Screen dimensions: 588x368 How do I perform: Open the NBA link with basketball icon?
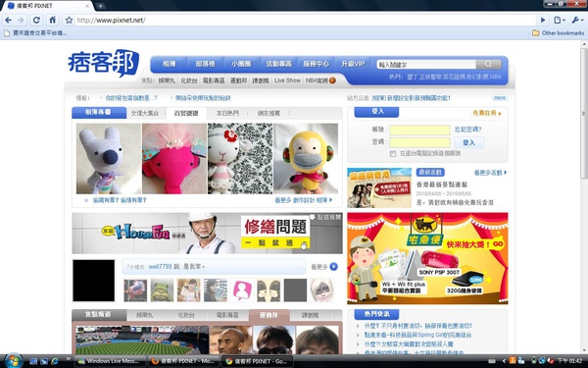click(320, 80)
